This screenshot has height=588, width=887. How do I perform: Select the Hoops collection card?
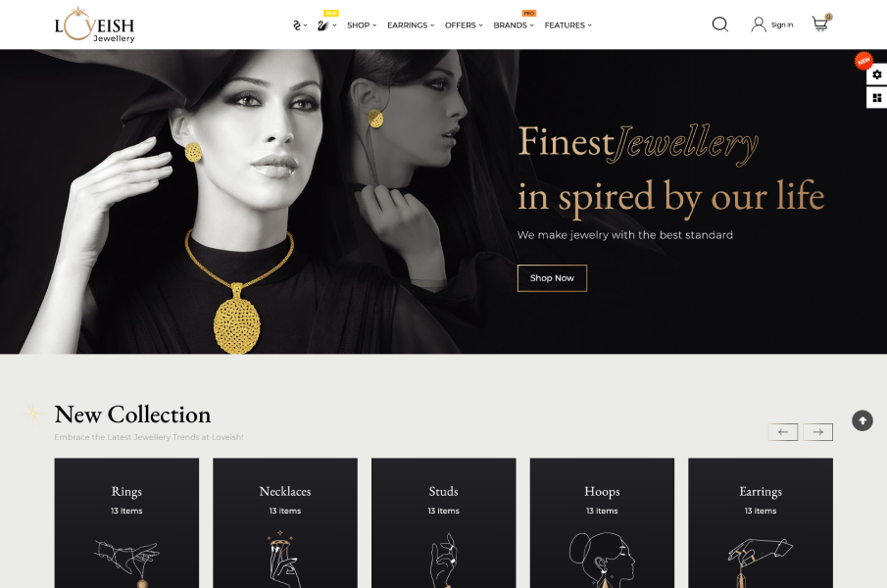602,523
